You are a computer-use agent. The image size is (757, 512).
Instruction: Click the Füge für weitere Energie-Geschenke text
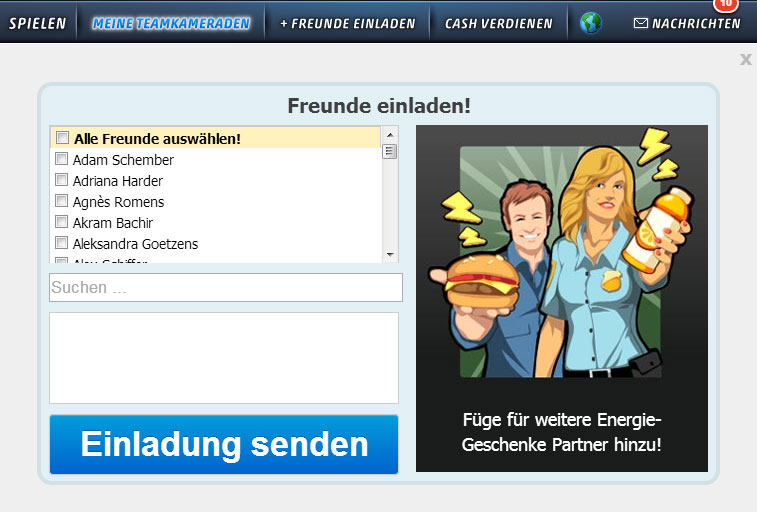click(x=562, y=432)
